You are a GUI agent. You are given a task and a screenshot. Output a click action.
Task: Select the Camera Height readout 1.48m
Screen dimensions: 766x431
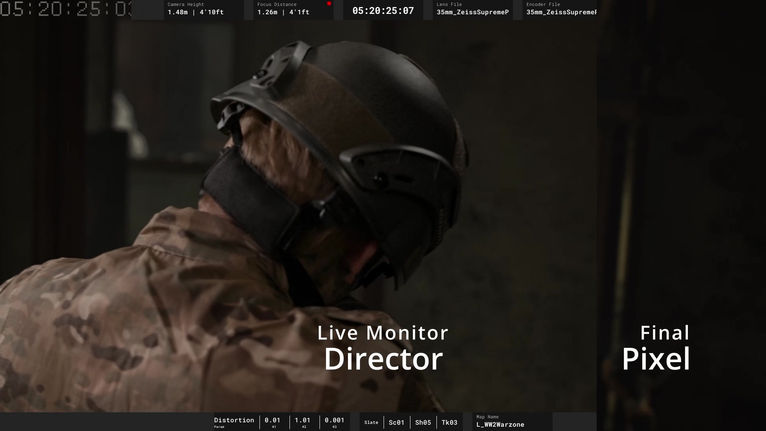[x=195, y=12]
